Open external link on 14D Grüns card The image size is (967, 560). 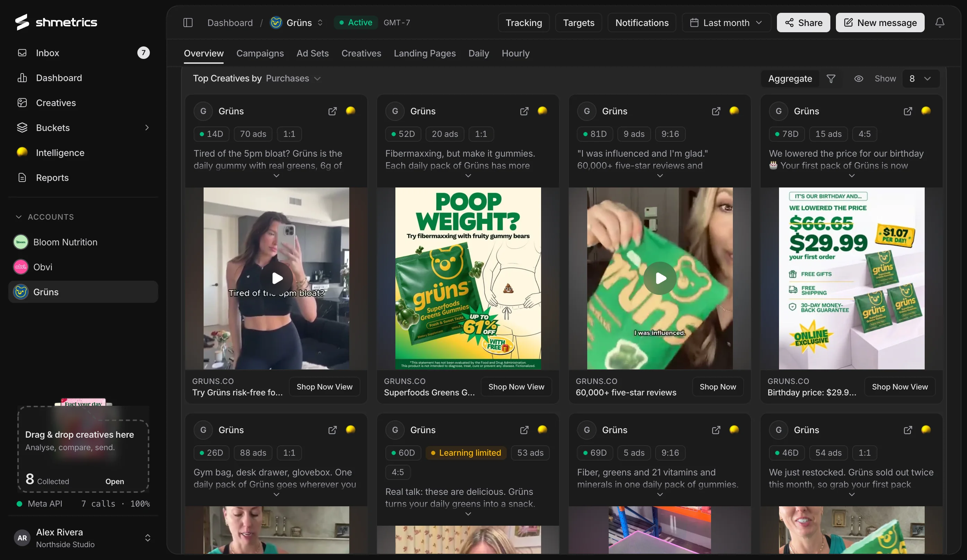(x=332, y=111)
